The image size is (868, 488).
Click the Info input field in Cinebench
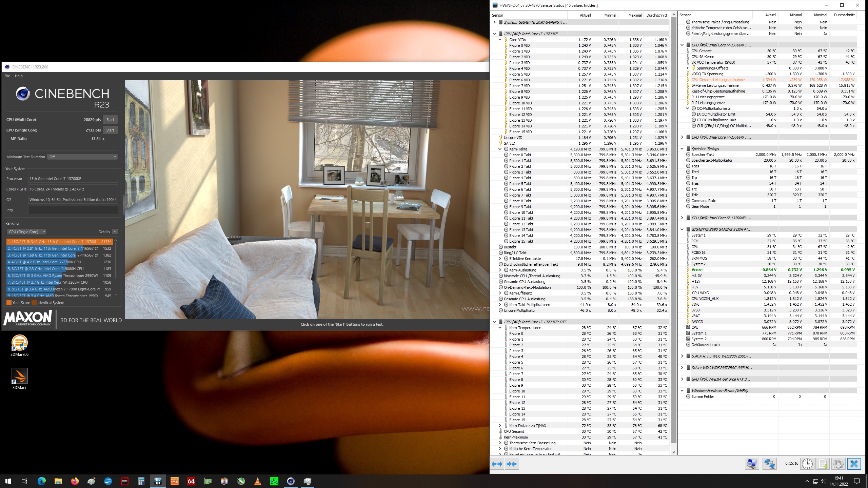(73, 210)
